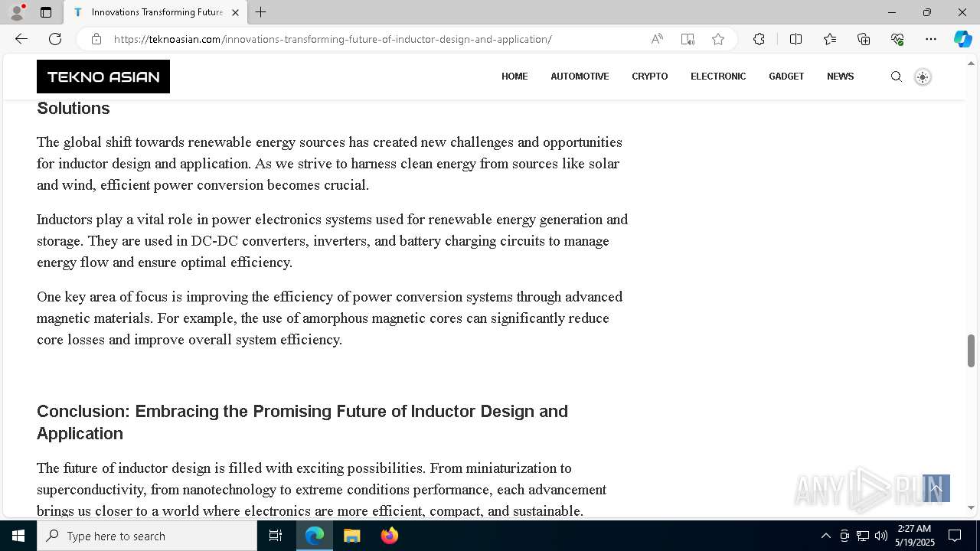
Task: Open the notification center icon
Action: 955,536
